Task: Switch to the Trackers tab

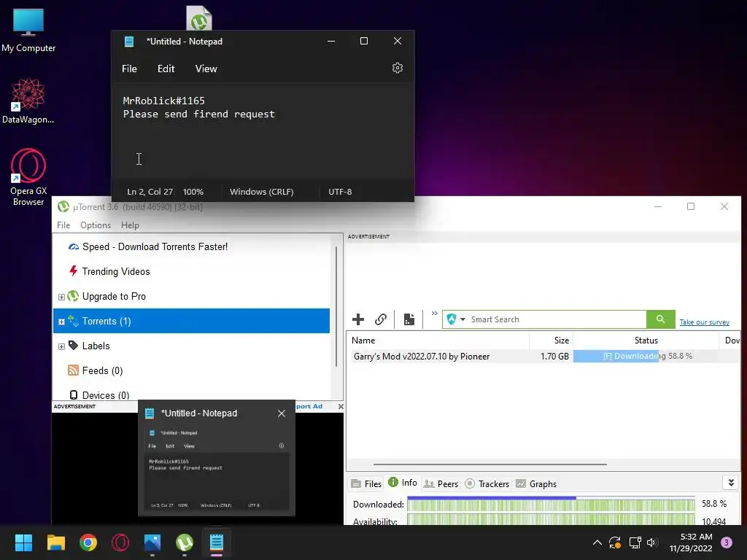Action: pos(487,484)
